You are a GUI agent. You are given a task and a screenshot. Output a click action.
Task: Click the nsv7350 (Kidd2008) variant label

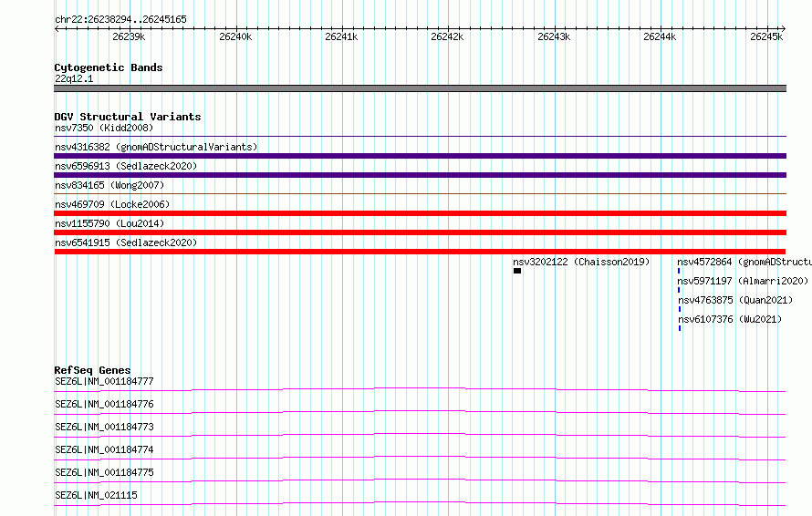click(x=104, y=128)
